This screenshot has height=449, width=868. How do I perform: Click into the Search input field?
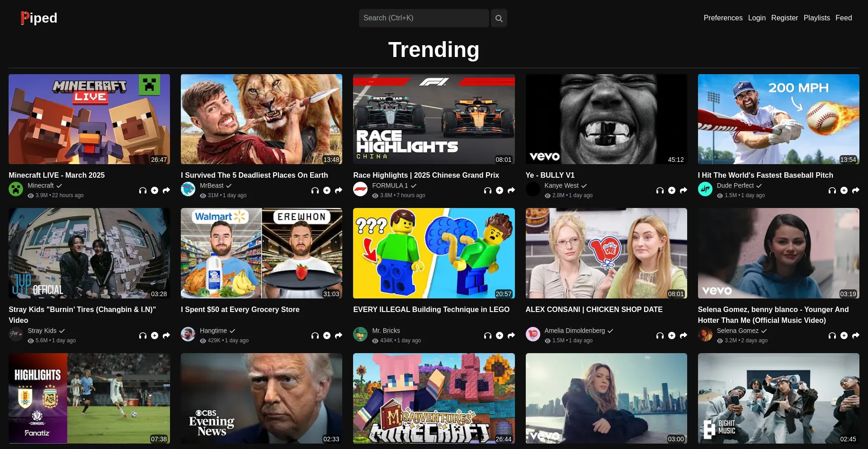[x=424, y=18]
